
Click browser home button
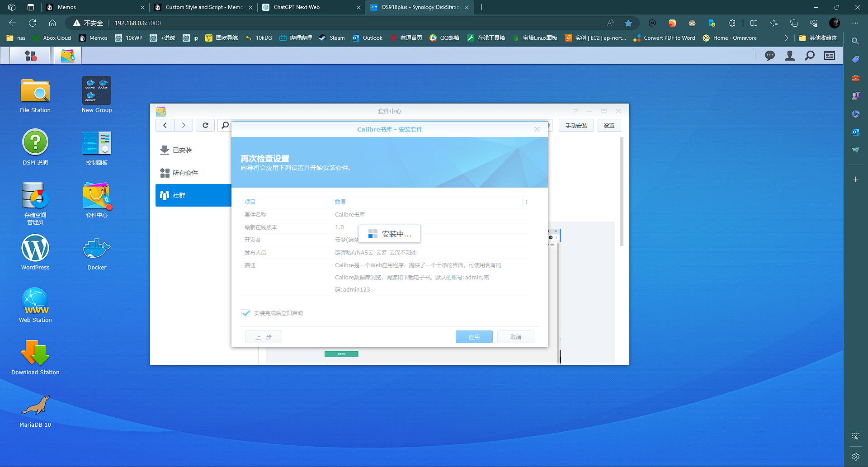(52, 23)
